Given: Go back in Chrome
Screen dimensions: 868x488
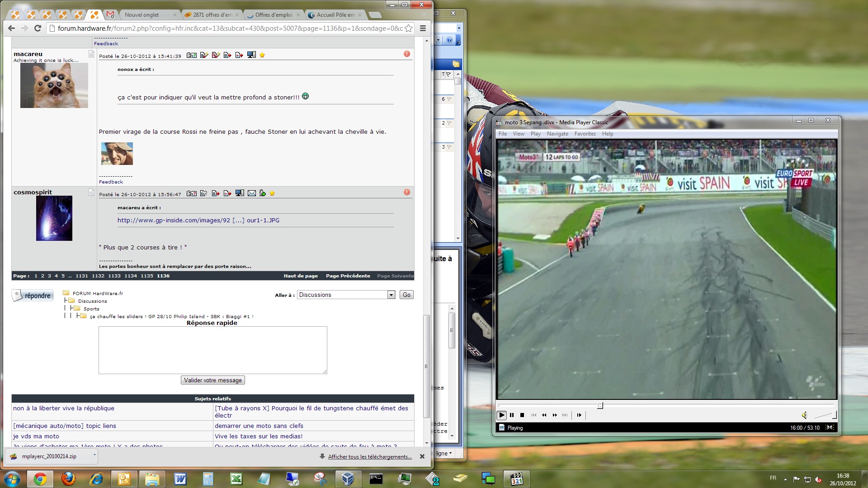Looking at the screenshot, I should [x=12, y=28].
